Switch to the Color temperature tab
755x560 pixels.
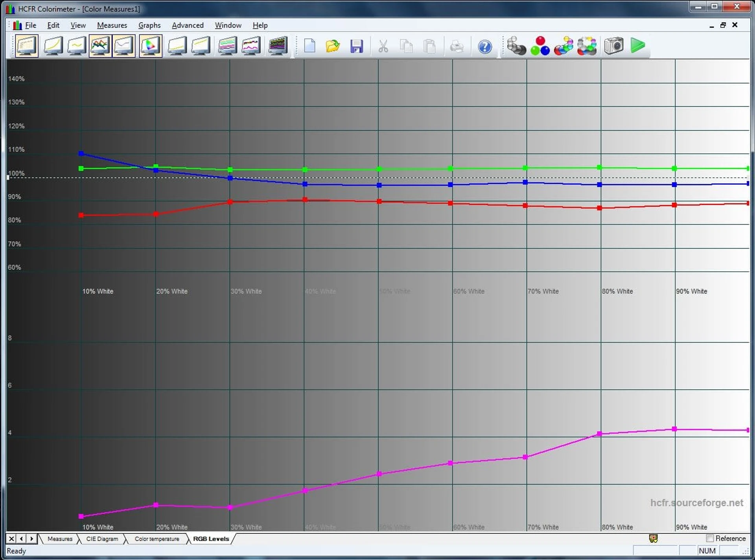tap(157, 539)
